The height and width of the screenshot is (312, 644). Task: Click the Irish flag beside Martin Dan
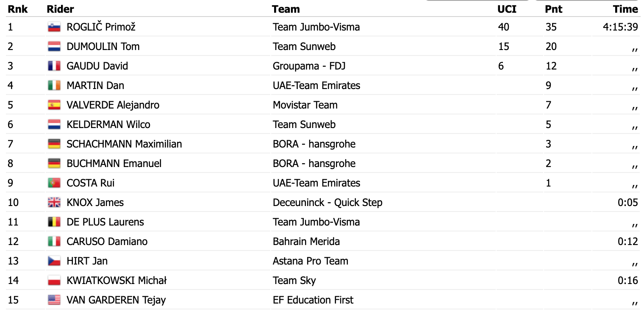54,86
